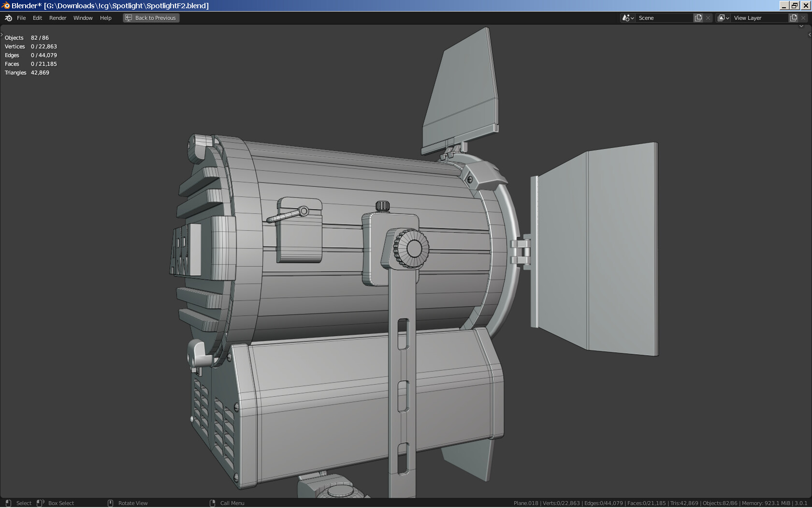Remove the view layer with the X icon

(803, 18)
